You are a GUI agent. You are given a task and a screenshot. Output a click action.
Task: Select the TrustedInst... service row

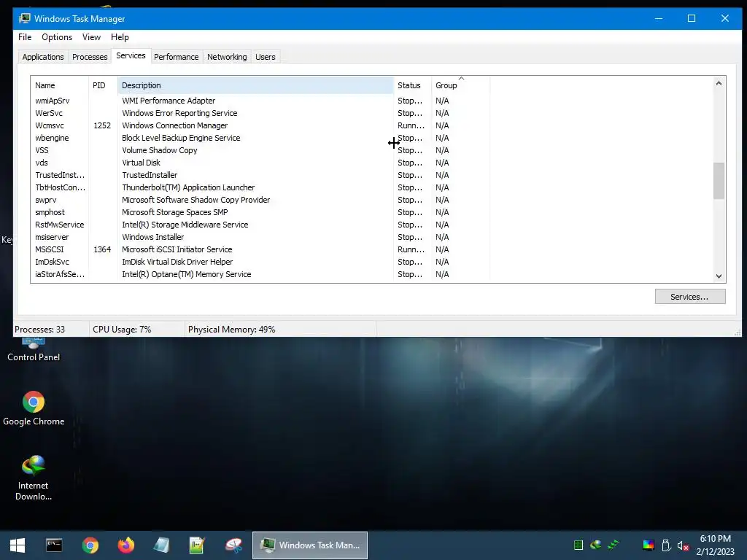[x=260, y=175]
